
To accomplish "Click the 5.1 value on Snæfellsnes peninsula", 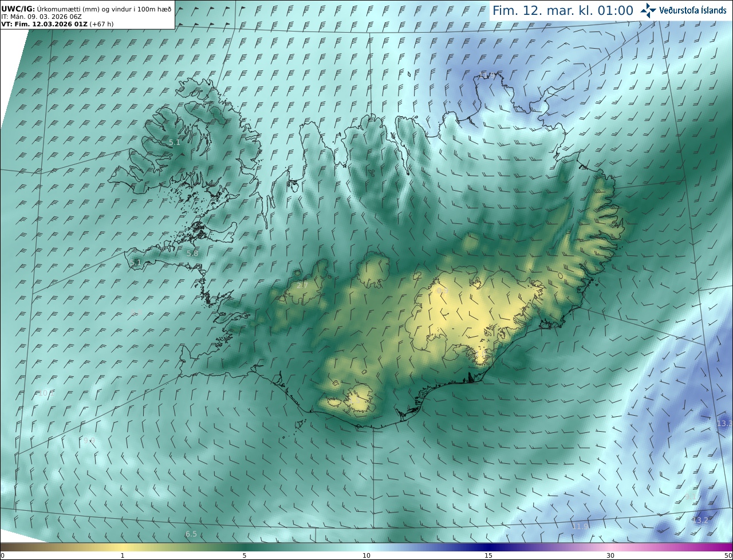I will coord(136,262).
